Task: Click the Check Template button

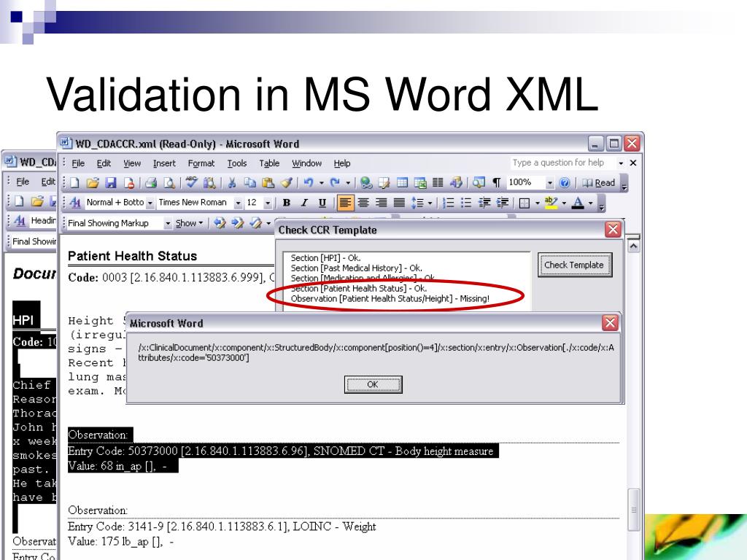Action: pyautogui.click(x=575, y=265)
